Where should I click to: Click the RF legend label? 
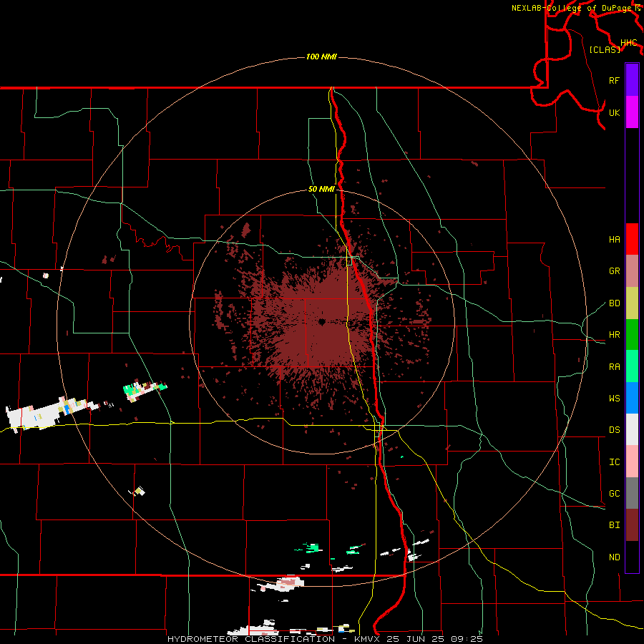(615, 80)
